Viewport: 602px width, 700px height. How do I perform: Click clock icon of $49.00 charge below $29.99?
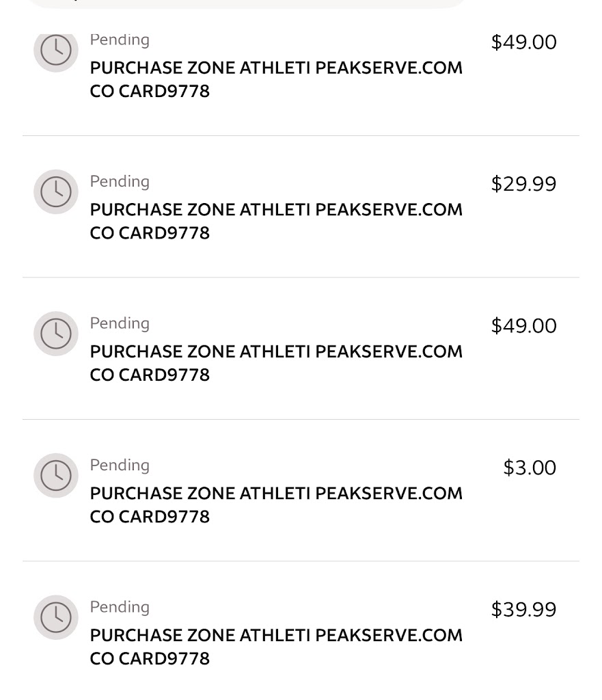point(56,334)
